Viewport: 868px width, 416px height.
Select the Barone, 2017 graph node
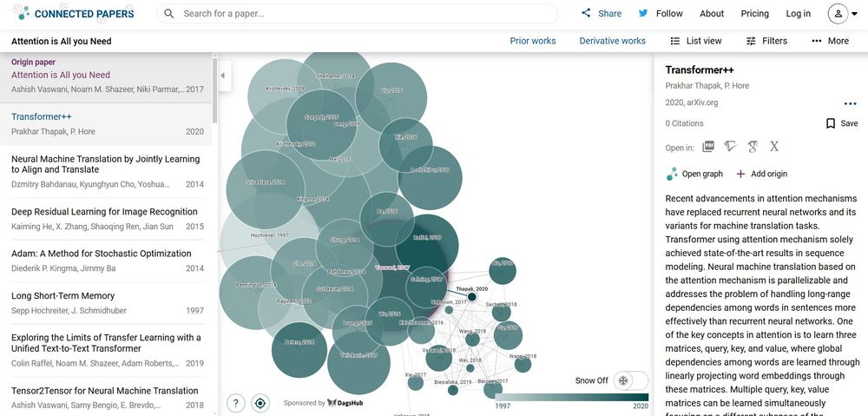coord(493,389)
